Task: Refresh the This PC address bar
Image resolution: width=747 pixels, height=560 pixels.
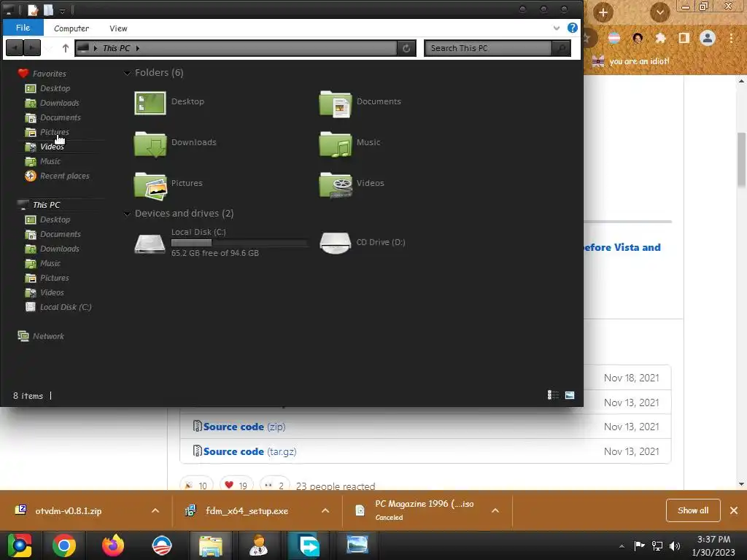Action: pos(406,48)
